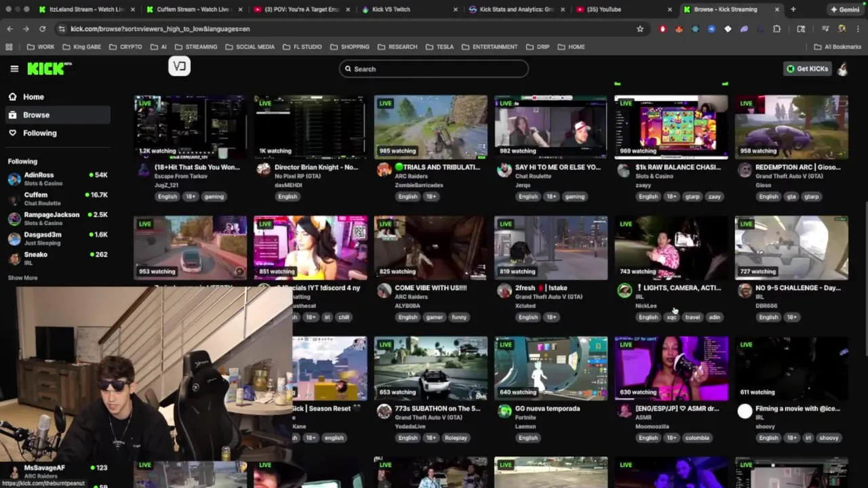The width and height of the screenshot is (868, 488).
Task: Reload the Kick browse page
Action: click(42, 29)
